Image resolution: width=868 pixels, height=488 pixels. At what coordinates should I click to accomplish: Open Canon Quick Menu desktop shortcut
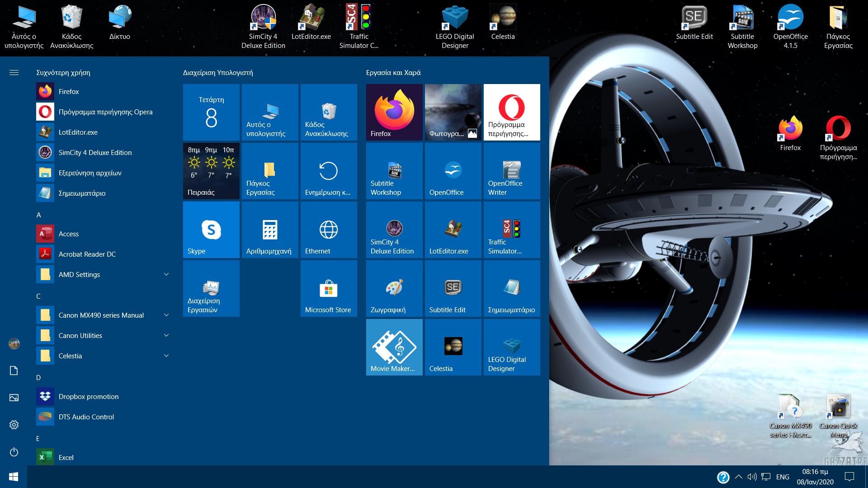(838, 416)
